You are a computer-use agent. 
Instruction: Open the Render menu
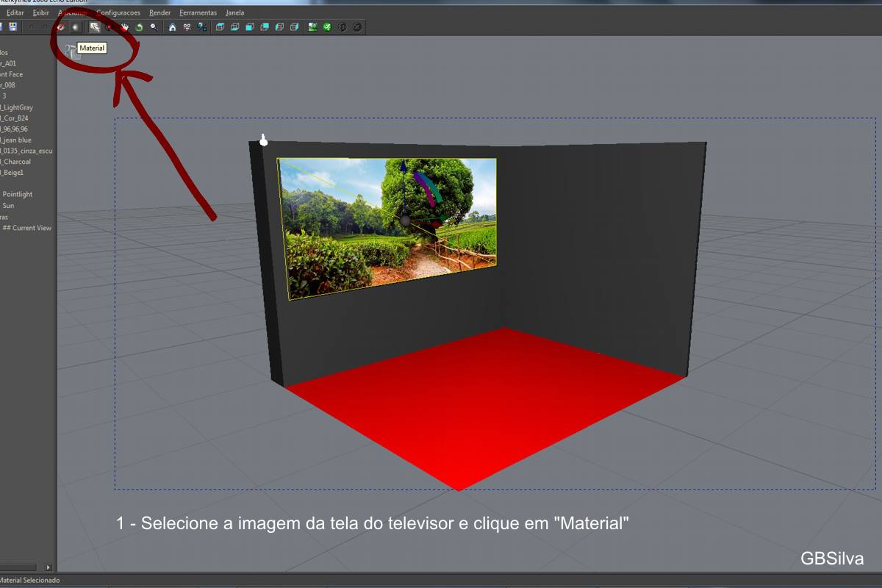pyautogui.click(x=160, y=12)
